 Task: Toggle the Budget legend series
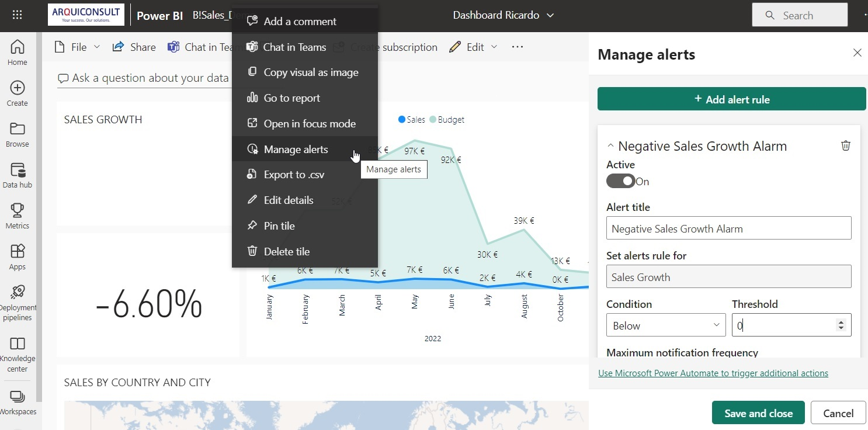pos(447,120)
